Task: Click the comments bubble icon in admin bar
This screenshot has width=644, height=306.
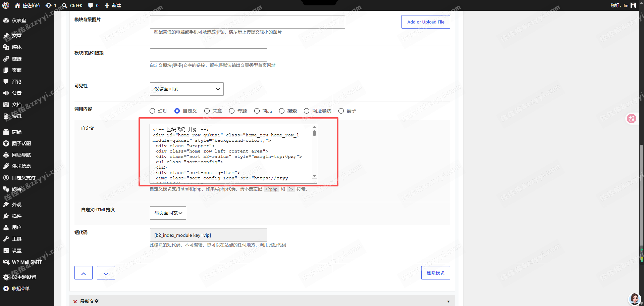Action: pos(91,5)
